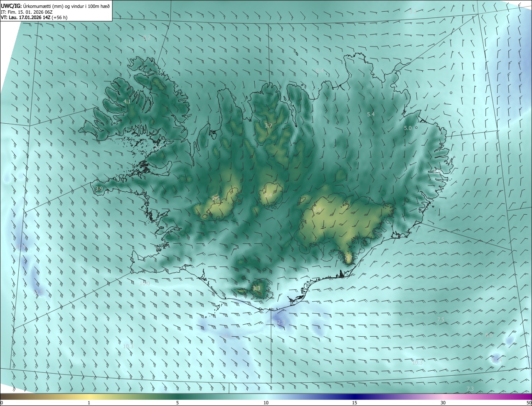Image resolution: width=532 pixels, height=406 pixels.
Task: Click the "15" tick on the color scale
Action: (355, 403)
